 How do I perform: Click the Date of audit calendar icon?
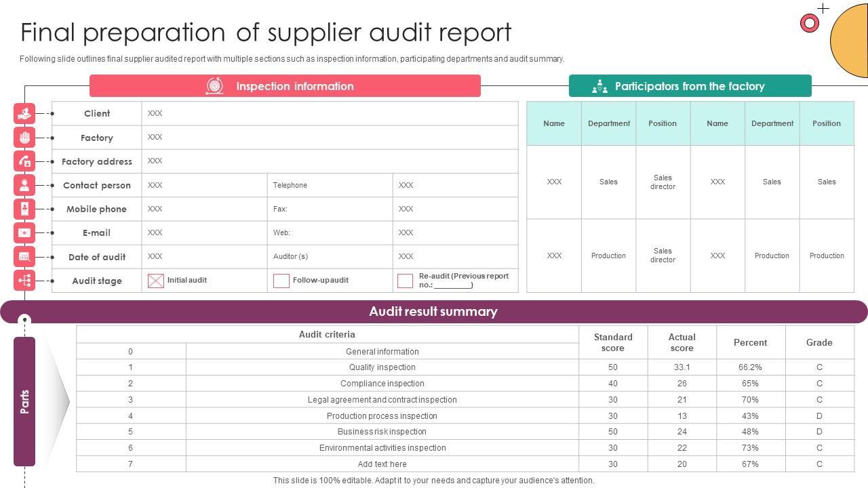point(24,257)
